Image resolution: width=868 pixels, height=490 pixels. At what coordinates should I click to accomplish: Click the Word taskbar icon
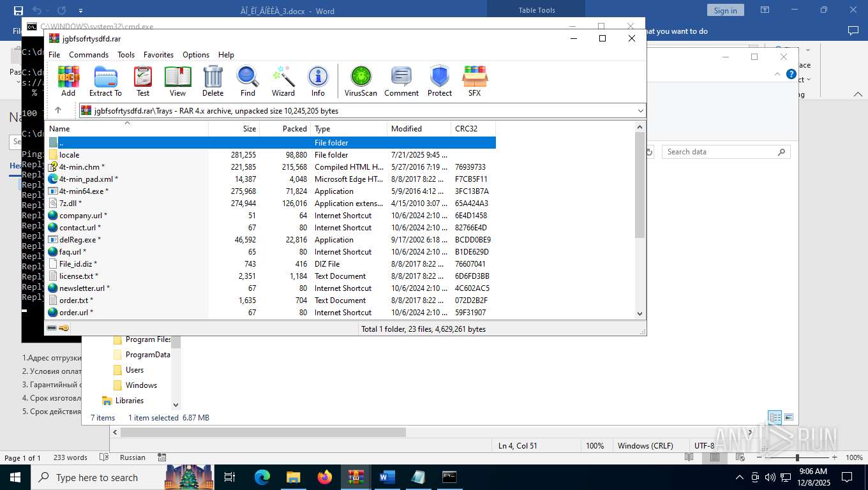pyautogui.click(x=387, y=477)
